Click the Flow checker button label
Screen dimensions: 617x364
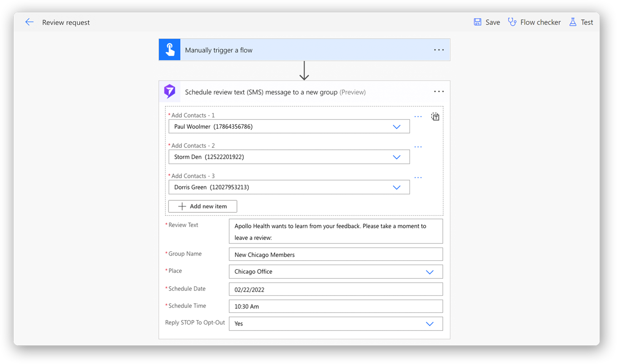pyautogui.click(x=540, y=22)
